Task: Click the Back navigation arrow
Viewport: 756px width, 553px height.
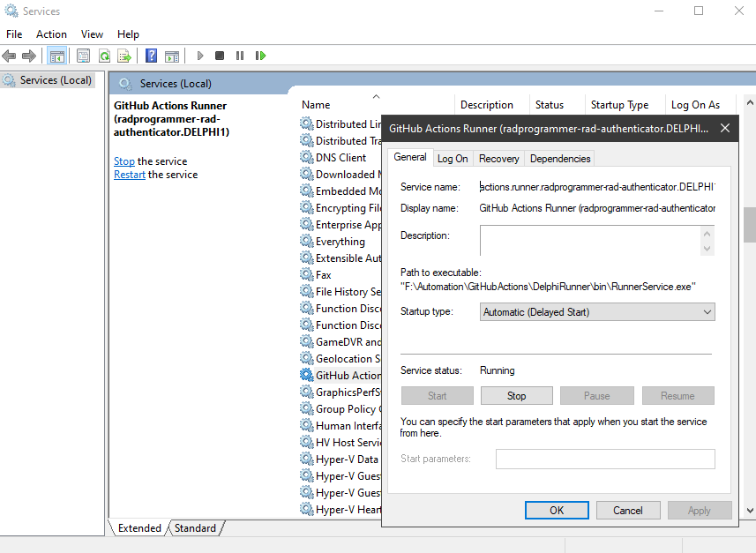Action: [x=9, y=55]
